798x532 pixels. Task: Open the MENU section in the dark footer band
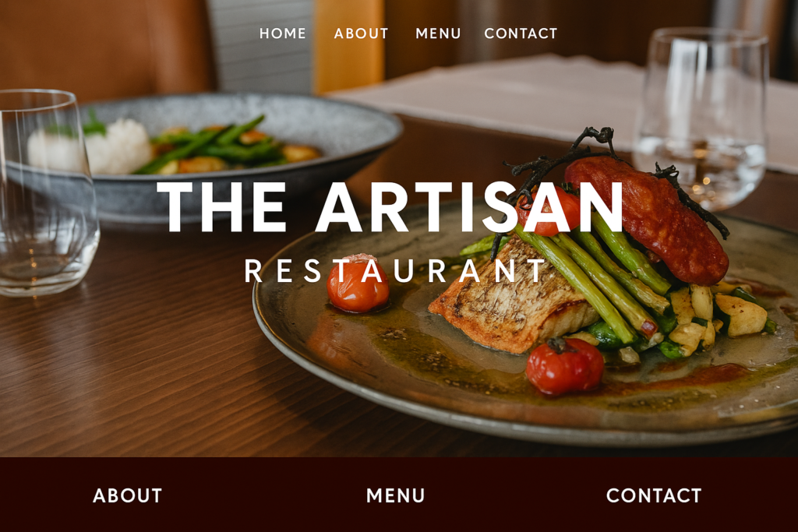395,495
